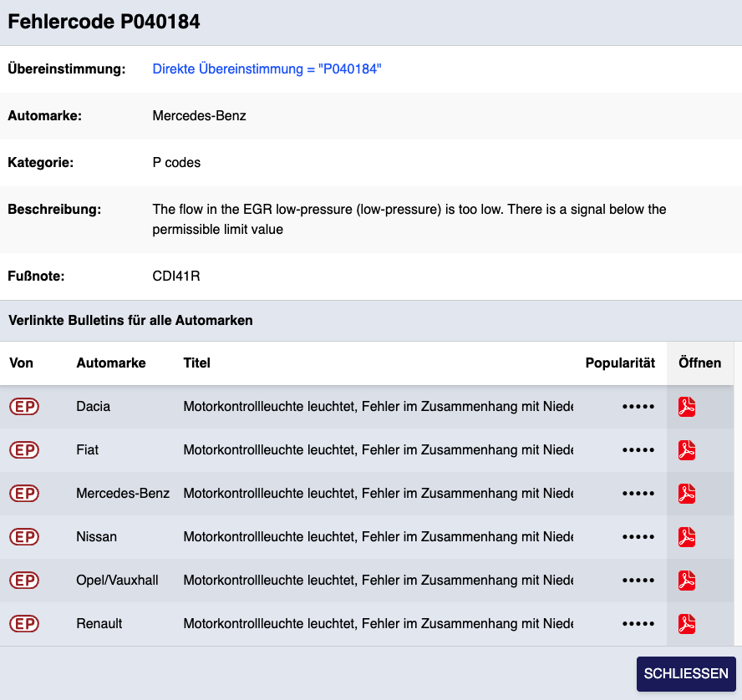Image resolution: width=742 pixels, height=700 pixels.
Task: Sort by the Titel column header
Action: point(196,363)
